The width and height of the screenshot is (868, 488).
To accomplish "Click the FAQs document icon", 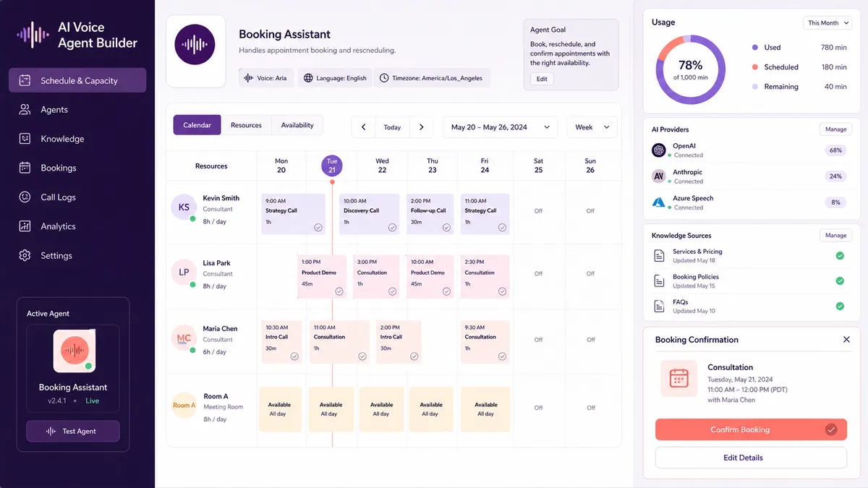I will coord(659,306).
